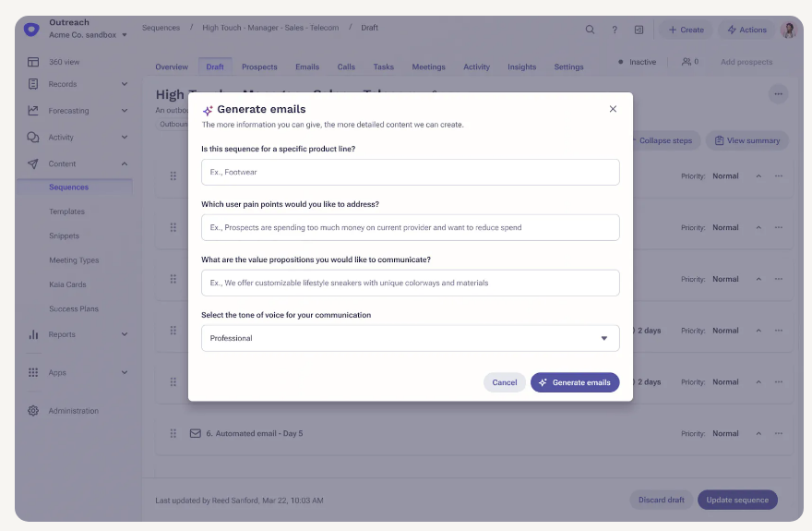Click the Outreach logo icon
This screenshot has width=812, height=531.
[x=32, y=30]
